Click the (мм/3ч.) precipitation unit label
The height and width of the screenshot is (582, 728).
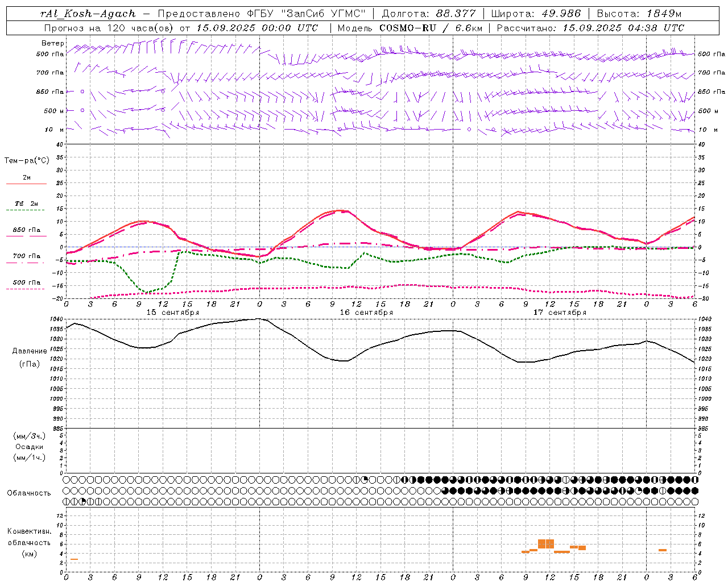pyautogui.click(x=30, y=436)
